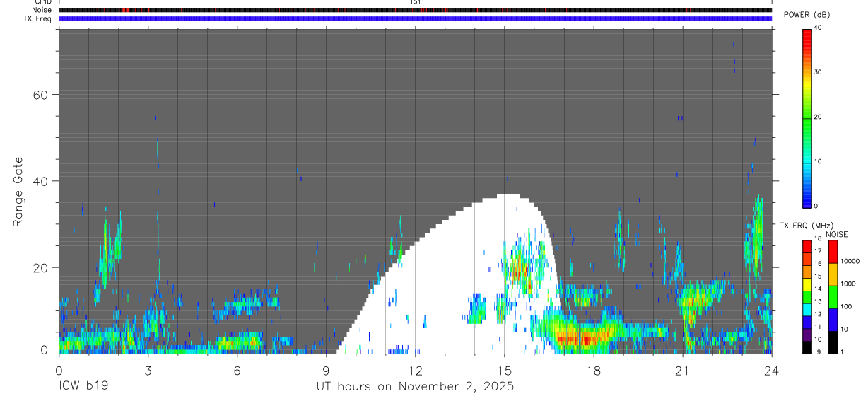
Task: Click the 10 tick on the power colorbar
Action: [x=818, y=161]
